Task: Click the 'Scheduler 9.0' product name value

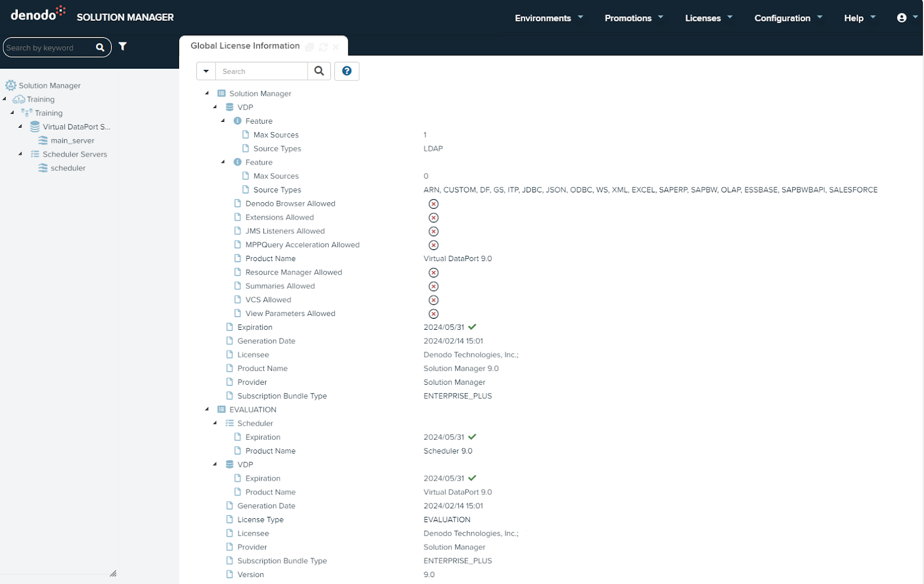Action: (448, 451)
